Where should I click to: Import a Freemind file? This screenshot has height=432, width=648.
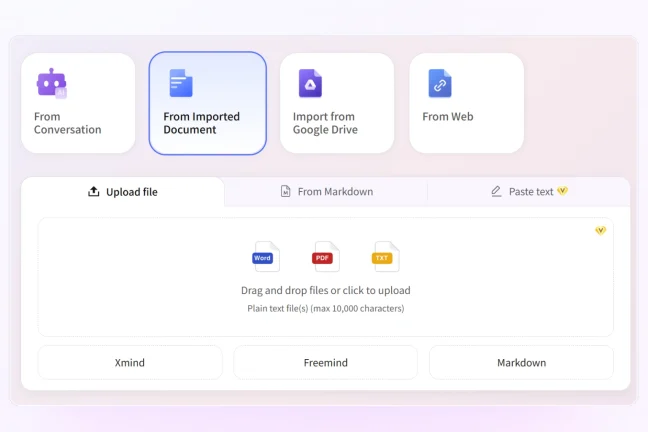326,363
